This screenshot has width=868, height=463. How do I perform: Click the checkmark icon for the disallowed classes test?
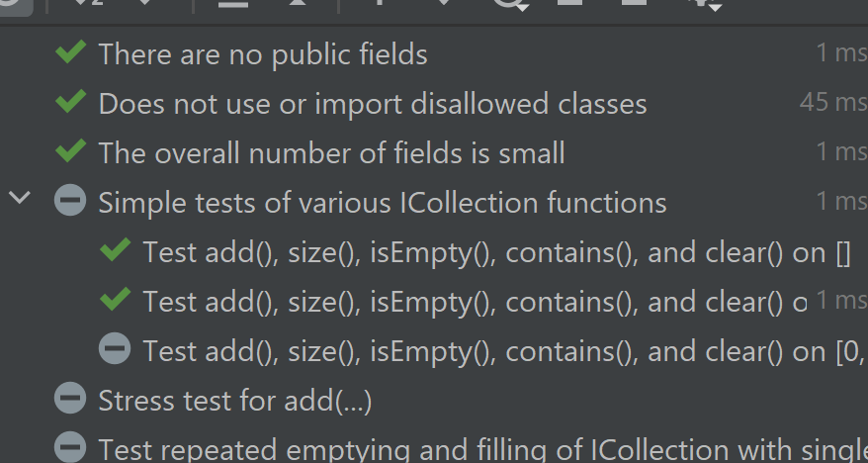tap(70, 103)
